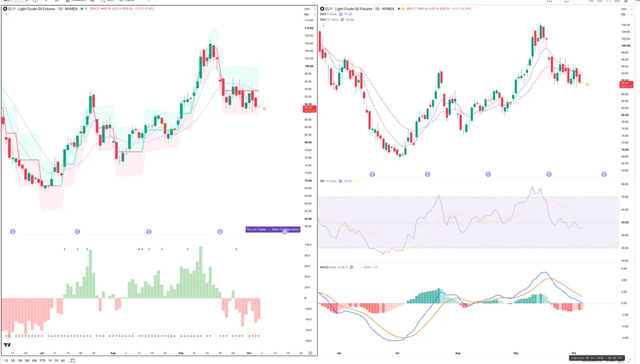This screenshot has width=640, height=364.
Task: Select the 1Y time range
Action: click(x=50, y=361)
